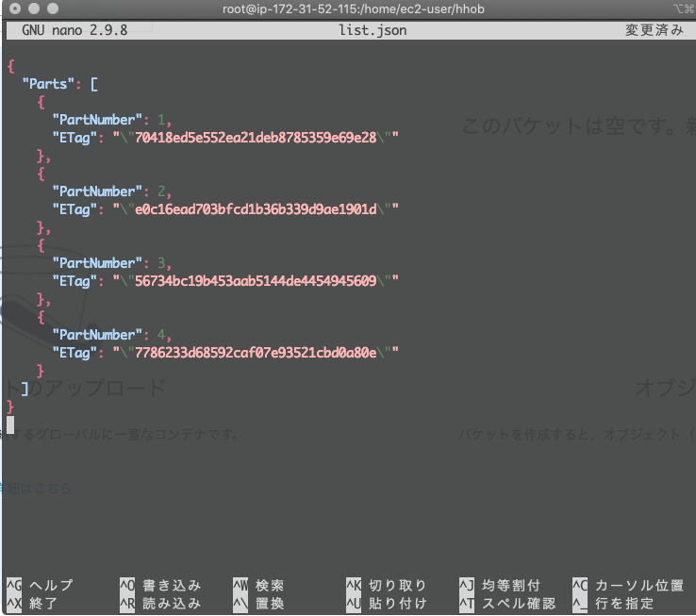Click the ^K 切り取り shortcut
Viewport: 696px width, 616px height.
tap(387, 586)
